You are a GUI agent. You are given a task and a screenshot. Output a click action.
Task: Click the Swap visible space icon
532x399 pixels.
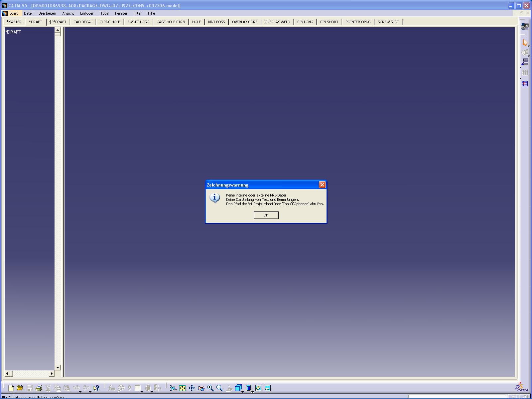pyautogui.click(x=268, y=388)
